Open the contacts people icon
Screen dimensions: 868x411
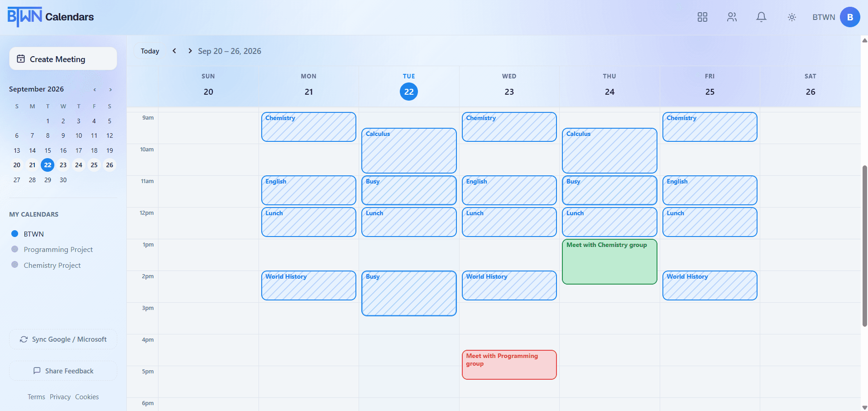tap(732, 17)
